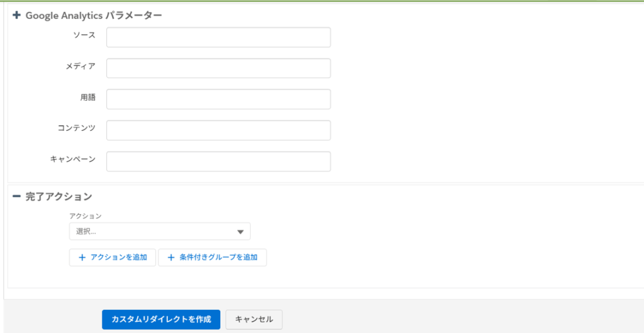
Task: Focus the ソース input field
Action: [x=218, y=37]
